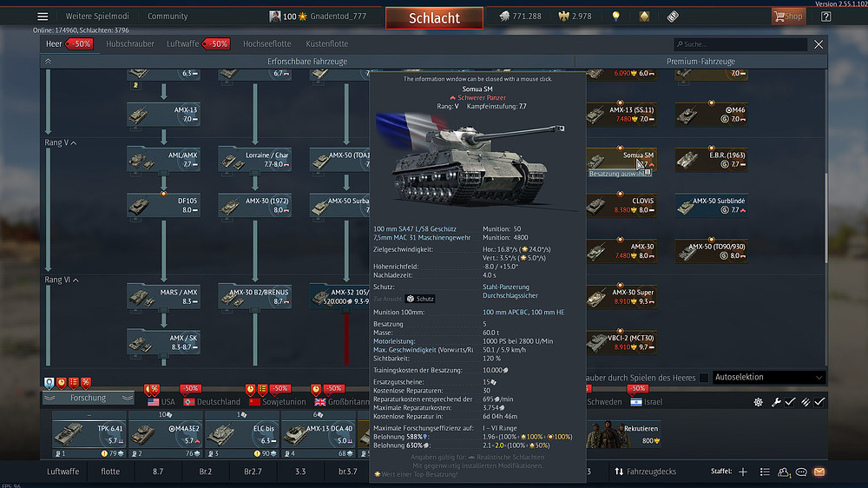This screenshot has width=868, height=488.
Task: Open the hamburger main menu
Action: pyautogui.click(x=43, y=16)
